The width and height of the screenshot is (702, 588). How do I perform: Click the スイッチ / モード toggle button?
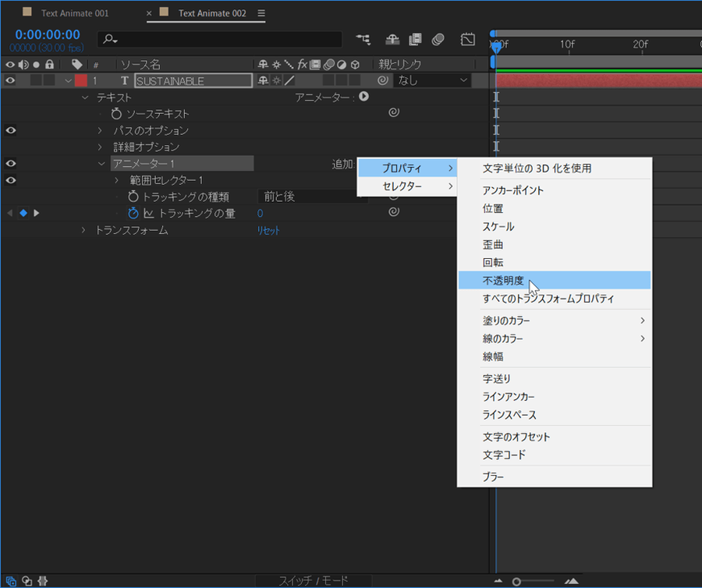314,581
